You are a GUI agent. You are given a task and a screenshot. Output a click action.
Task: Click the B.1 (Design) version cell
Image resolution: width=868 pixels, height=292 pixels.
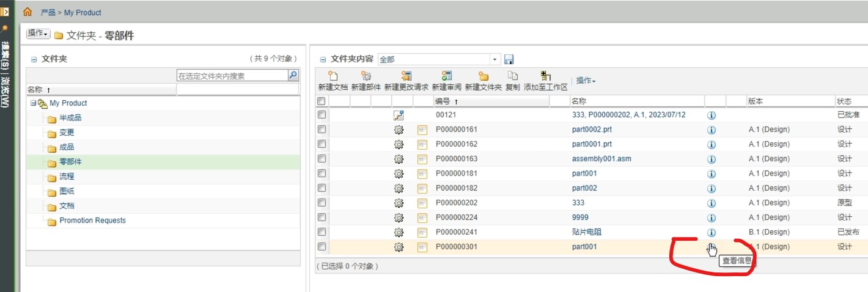pyautogui.click(x=769, y=232)
